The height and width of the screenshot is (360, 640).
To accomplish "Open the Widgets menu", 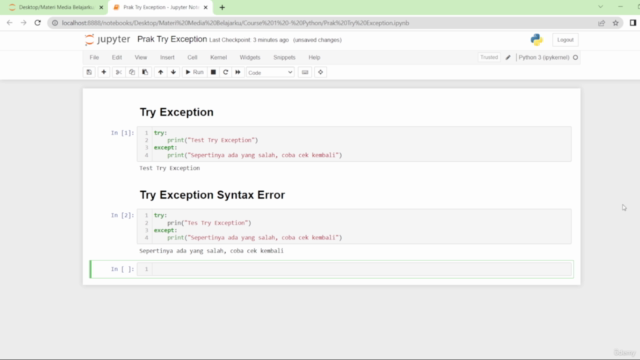I will coord(250,58).
